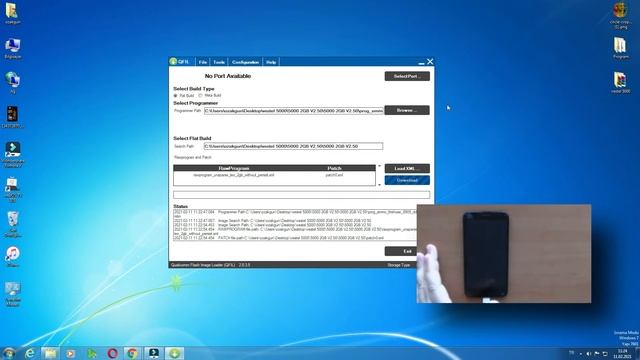Screen dimensions: 640x360
Task: Select the Meta Build radio button
Action: 200,96
